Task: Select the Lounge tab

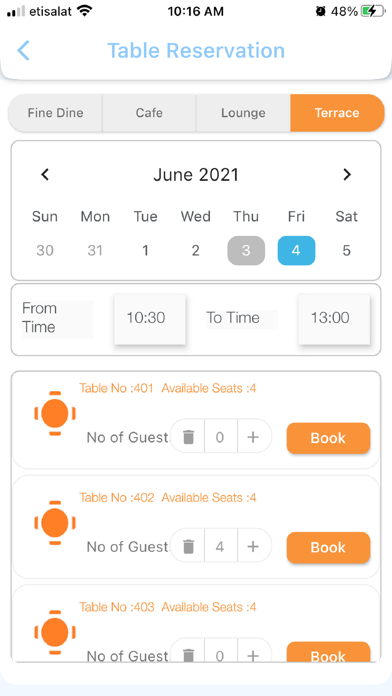Action: (x=243, y=113)
